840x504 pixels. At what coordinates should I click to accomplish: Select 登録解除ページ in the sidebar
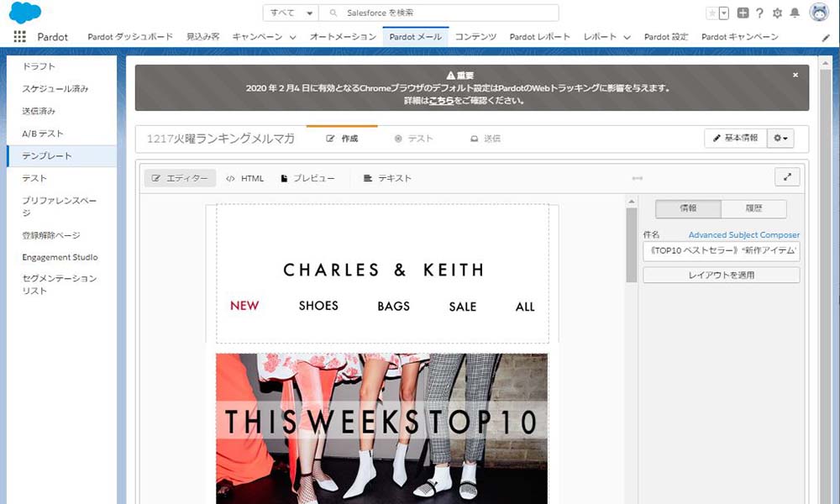[x=61, y=235]
